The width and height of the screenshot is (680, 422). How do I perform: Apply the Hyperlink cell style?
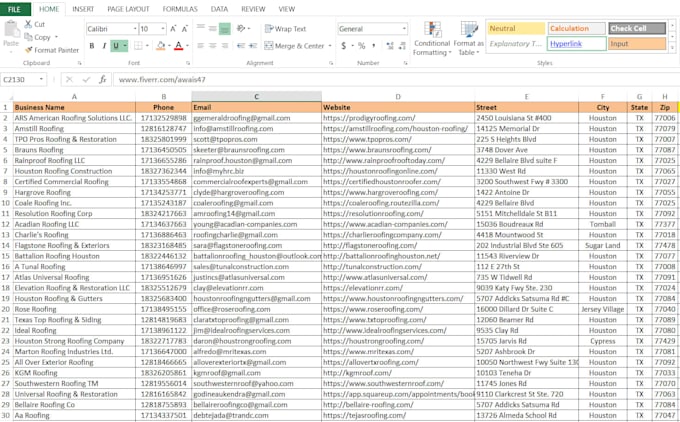tap(576, 44)
